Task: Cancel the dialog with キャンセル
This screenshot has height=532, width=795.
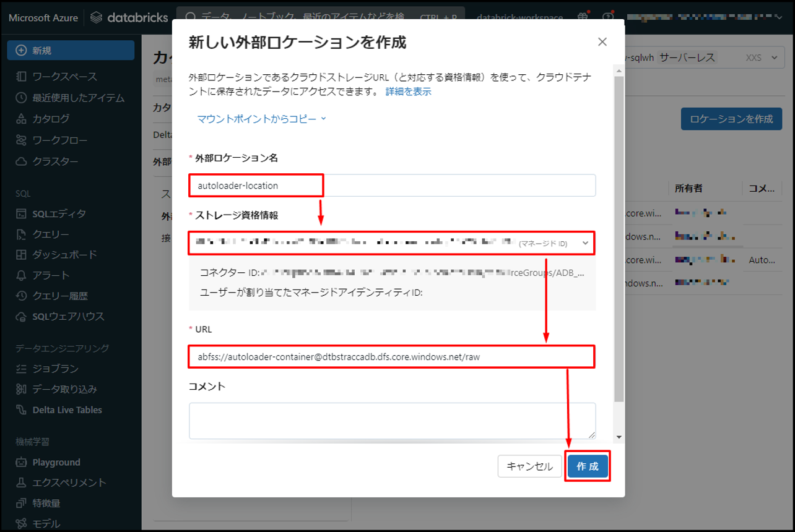Action: pos(529,466)
